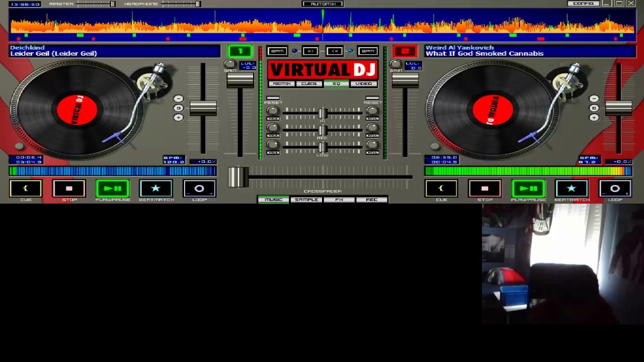644x362 pixels.
Task: Click the Headphone volume slider handle
Action: [198, 4]
